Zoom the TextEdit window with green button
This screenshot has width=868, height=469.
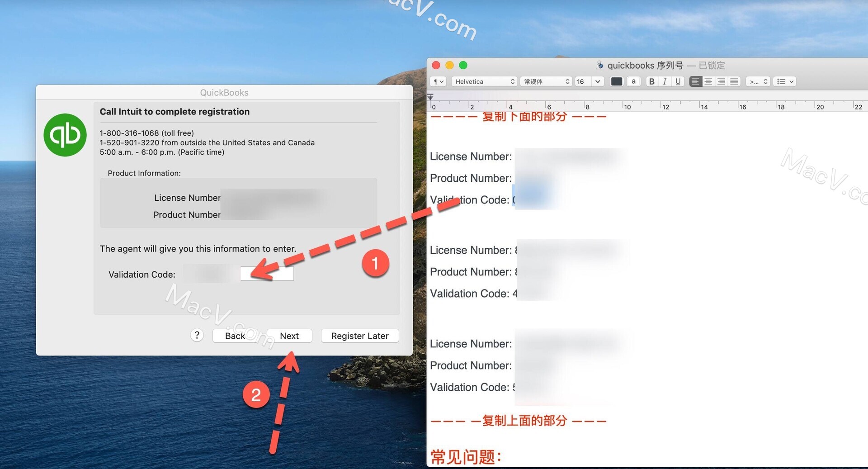[x=463, y=65]
